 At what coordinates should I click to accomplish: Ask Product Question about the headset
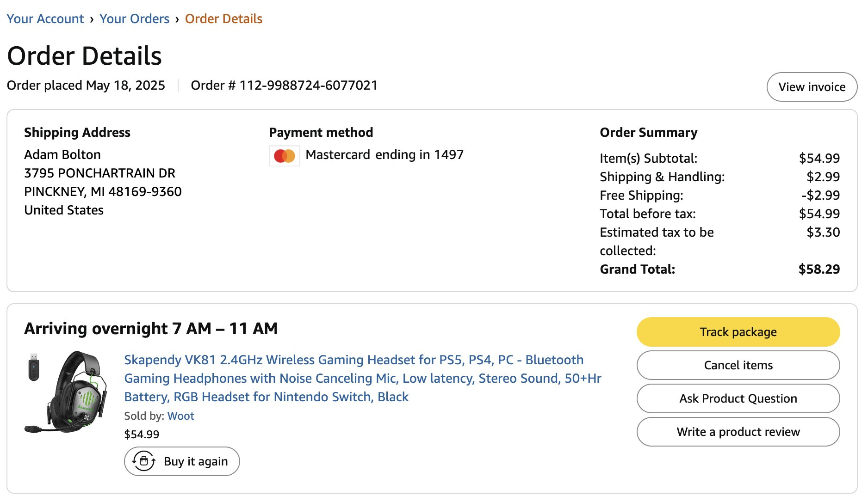(x=738, y=398)
